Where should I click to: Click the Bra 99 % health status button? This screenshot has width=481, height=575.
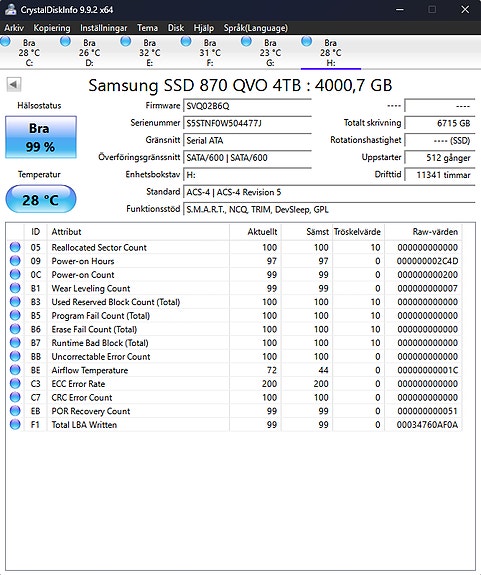41,137
